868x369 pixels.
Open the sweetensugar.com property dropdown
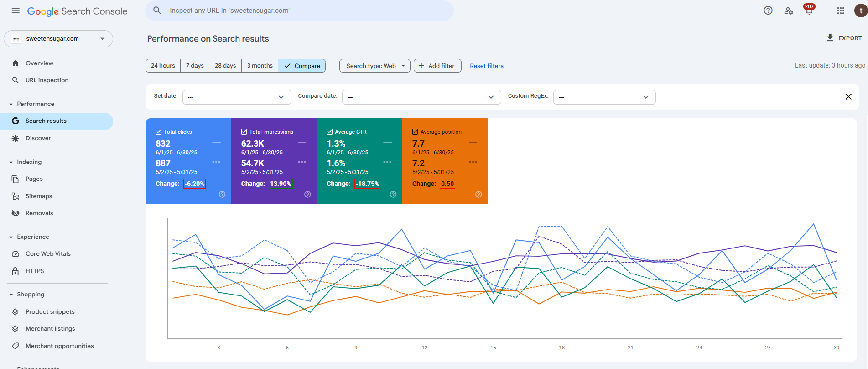58,39
